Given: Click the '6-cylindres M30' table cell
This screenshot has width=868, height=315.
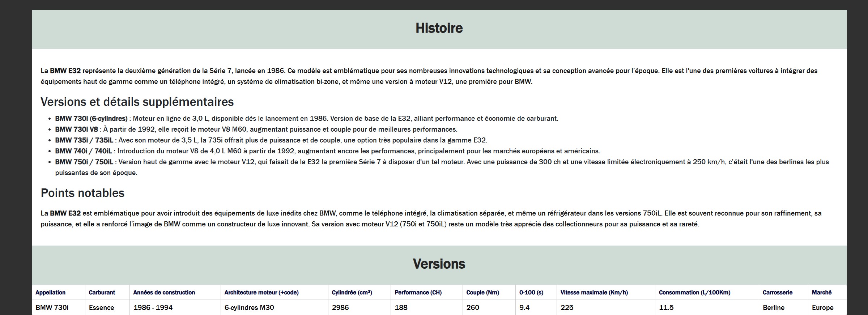Looking at the screenshot, I should pyautogui.click(x=249, y=308).
